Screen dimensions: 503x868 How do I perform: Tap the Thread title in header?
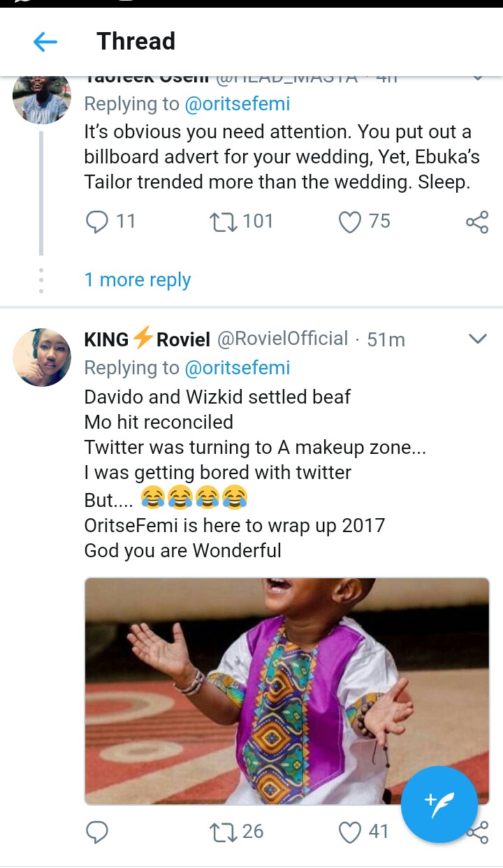pos(136,42)
